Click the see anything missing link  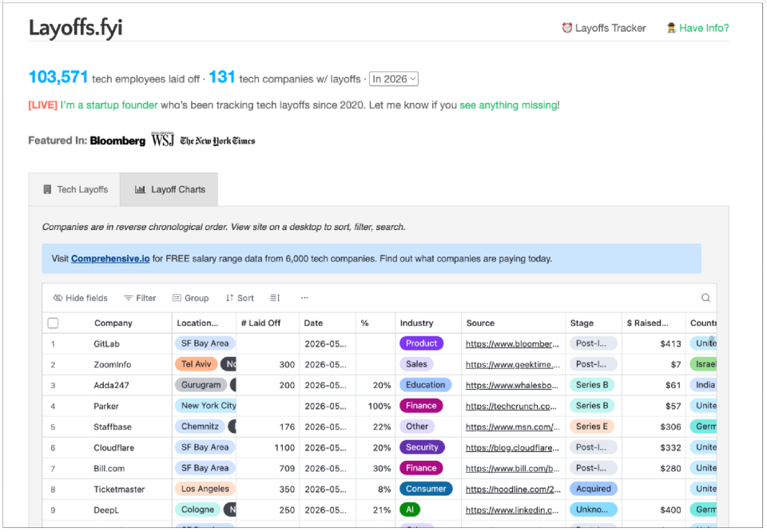click(508, 105)
